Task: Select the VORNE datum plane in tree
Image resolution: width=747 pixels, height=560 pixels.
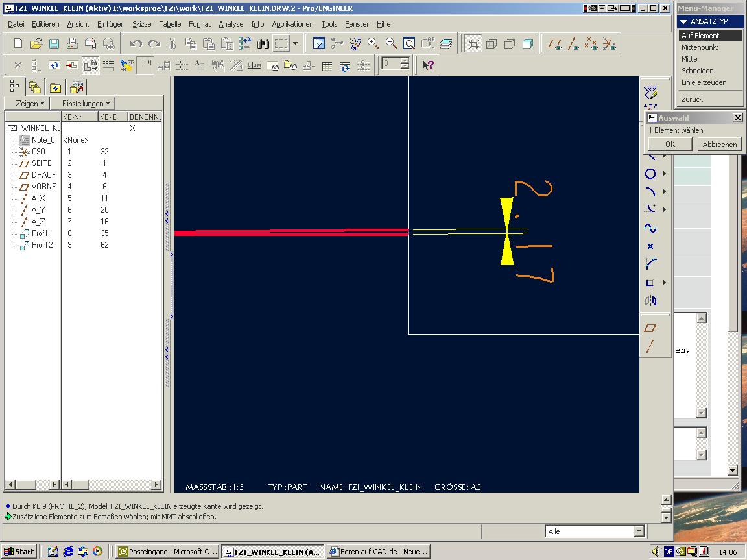Action: click(44, 186)
